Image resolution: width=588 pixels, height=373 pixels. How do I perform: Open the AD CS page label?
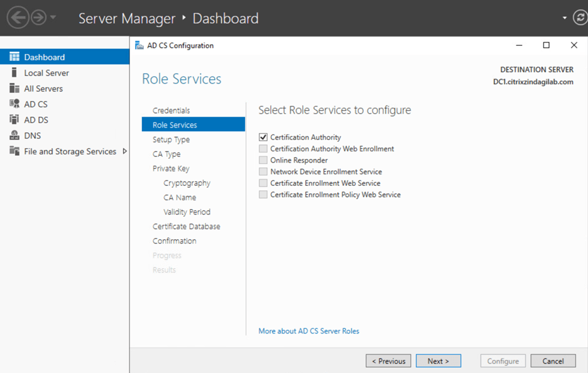pos(36,104)
